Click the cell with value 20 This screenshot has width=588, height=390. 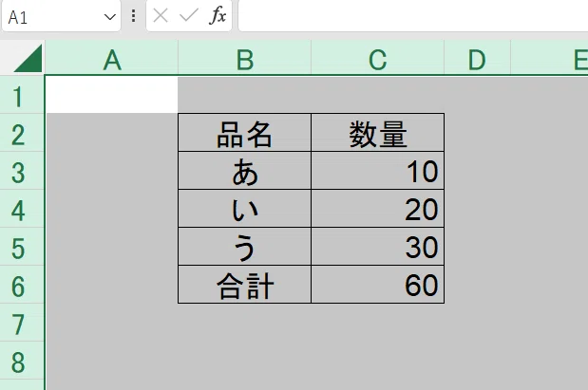[x=378, y=209]
